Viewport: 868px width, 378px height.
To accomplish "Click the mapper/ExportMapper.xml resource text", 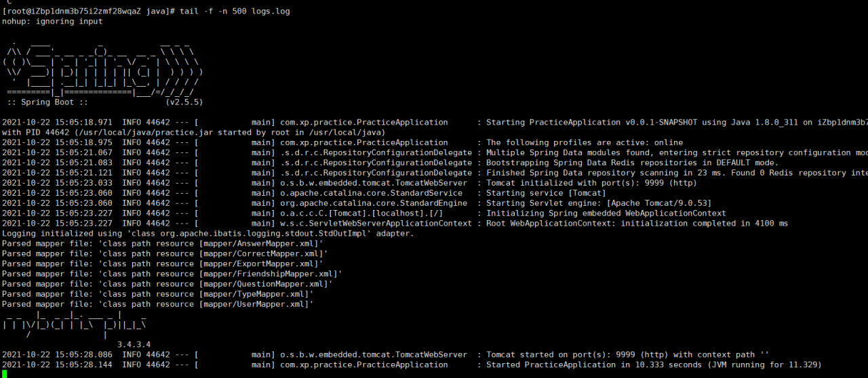I will point(261,264).
